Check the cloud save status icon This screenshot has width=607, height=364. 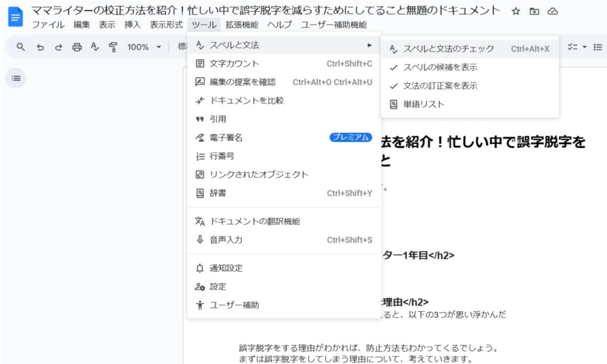(x=552, y=11)
